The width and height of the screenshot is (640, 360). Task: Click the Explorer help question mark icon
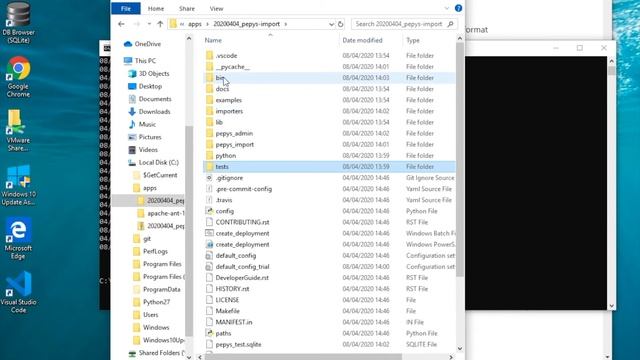458,8
